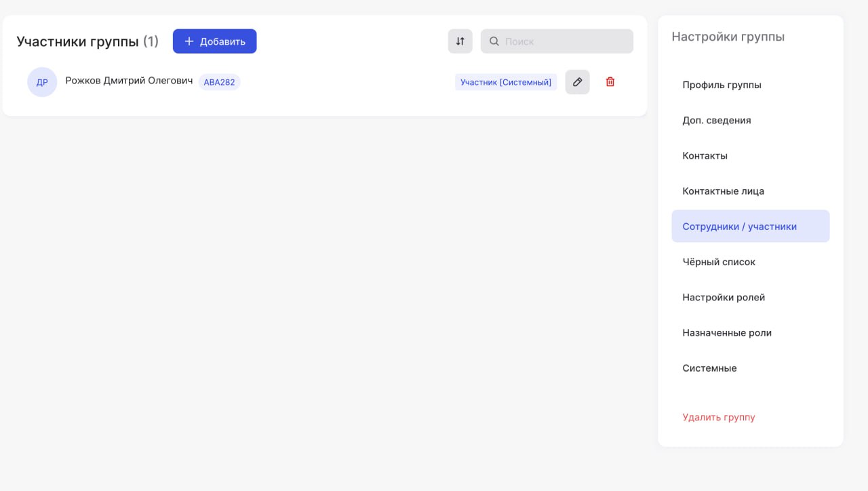Click the red Удалить группу link

(x=718, y=417)
